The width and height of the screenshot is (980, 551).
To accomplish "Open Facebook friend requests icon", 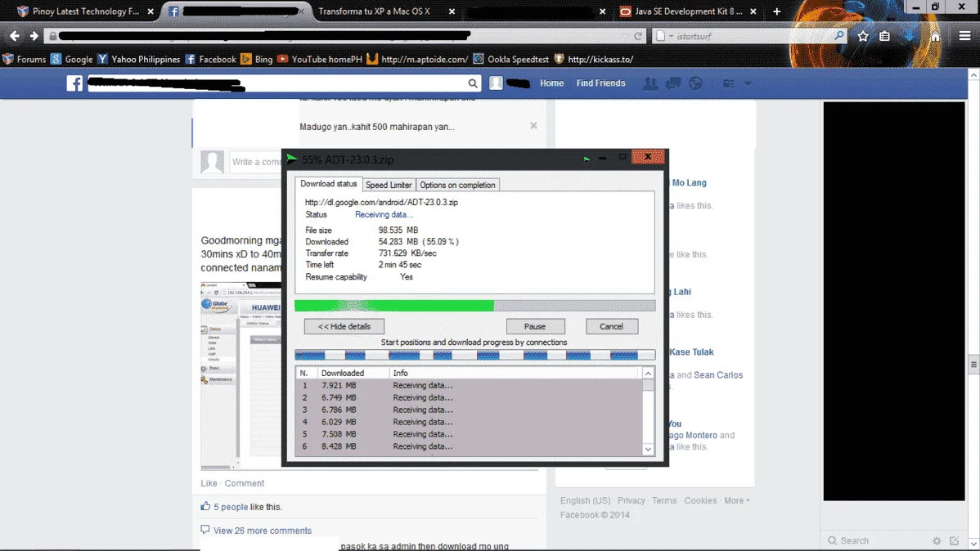I will tap(650, 83).
